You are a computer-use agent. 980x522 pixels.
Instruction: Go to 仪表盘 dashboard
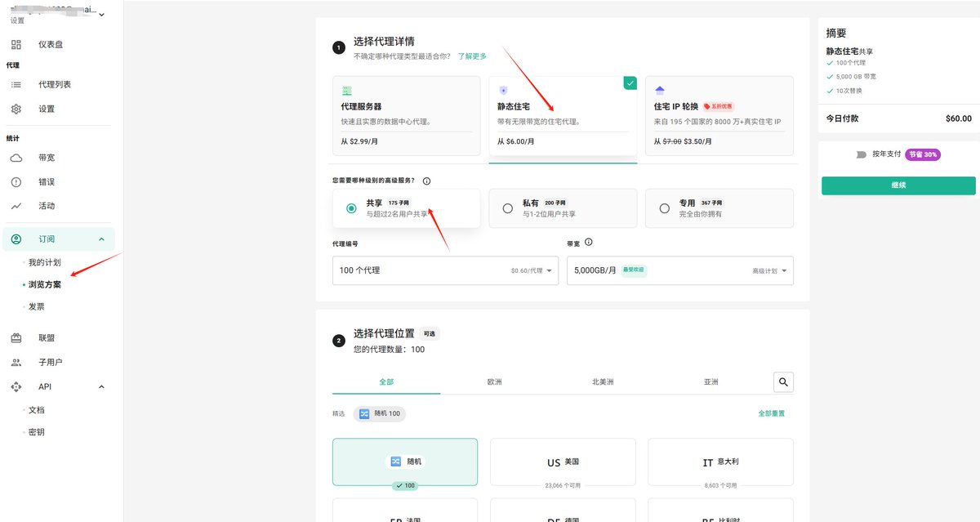tap(51, 44)
